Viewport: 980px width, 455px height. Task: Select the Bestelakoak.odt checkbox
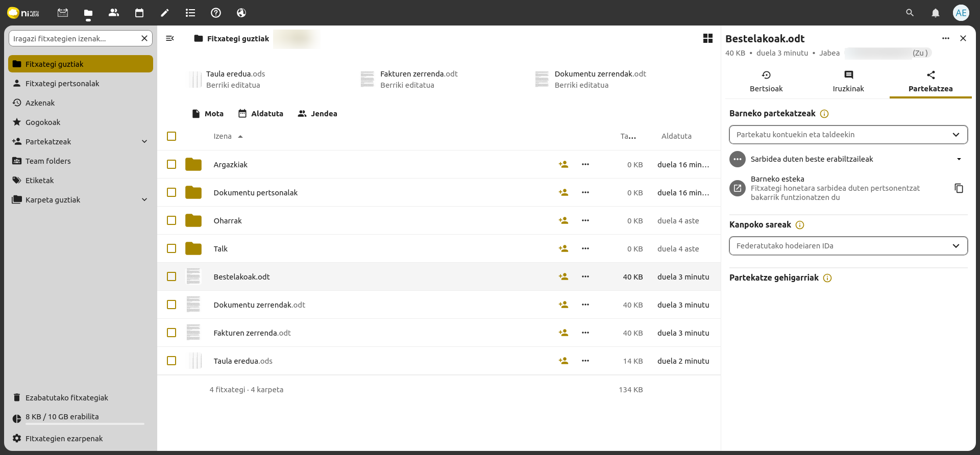(x=171, y=276)
